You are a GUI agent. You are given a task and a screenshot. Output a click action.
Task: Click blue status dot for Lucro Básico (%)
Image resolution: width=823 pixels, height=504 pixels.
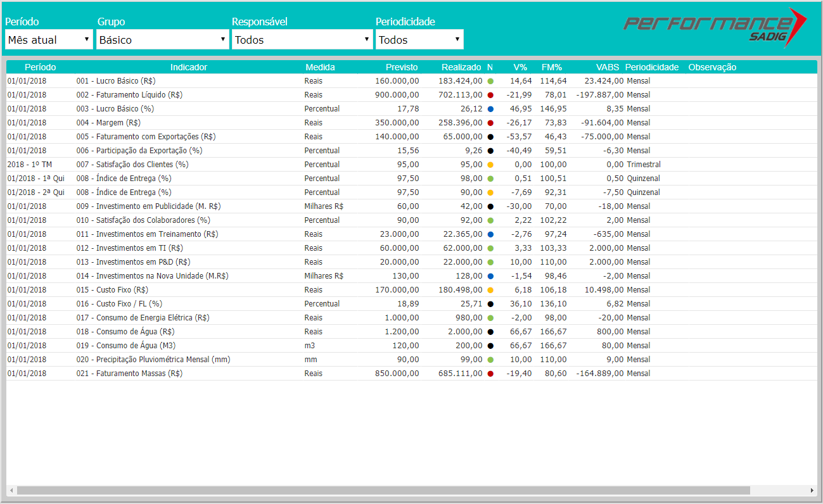490,109
